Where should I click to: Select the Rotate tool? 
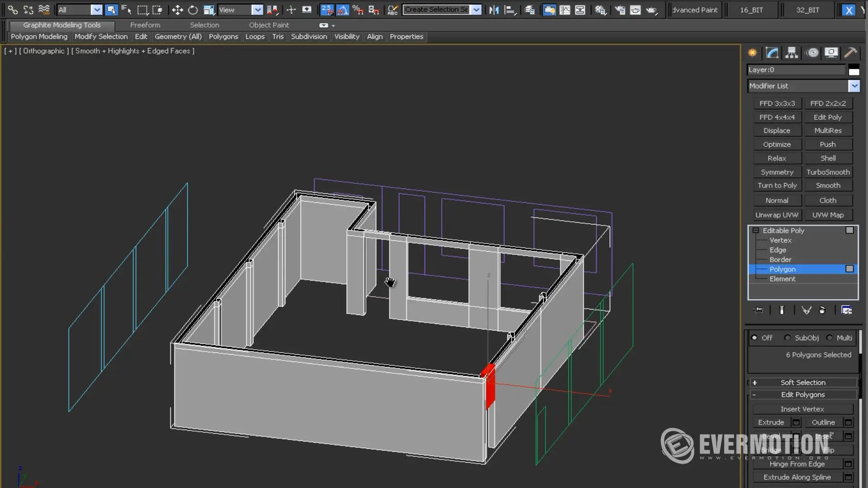(193, 9)
